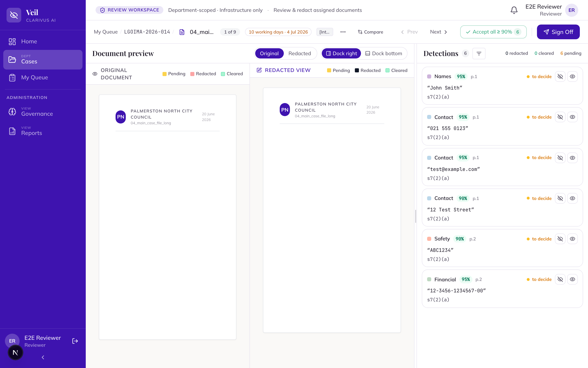Open Cases in sidebar
Screen dimensions: 588x368
point(43,60)
